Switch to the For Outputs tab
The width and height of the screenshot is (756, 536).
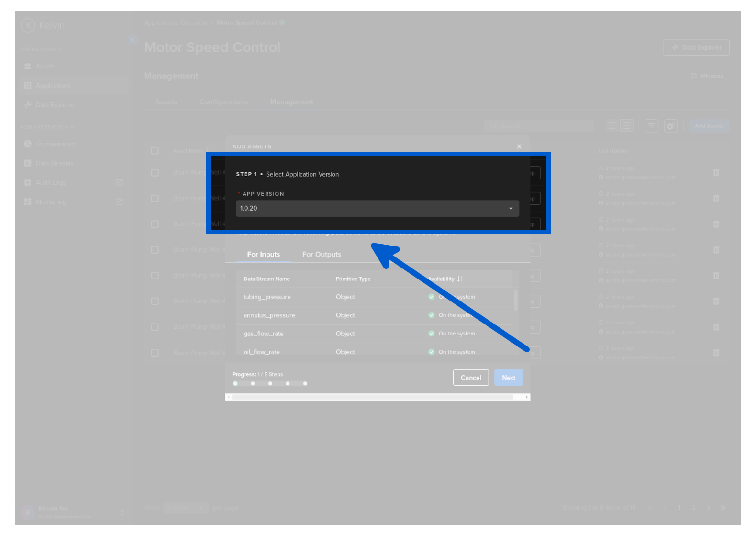pos(322,255)
